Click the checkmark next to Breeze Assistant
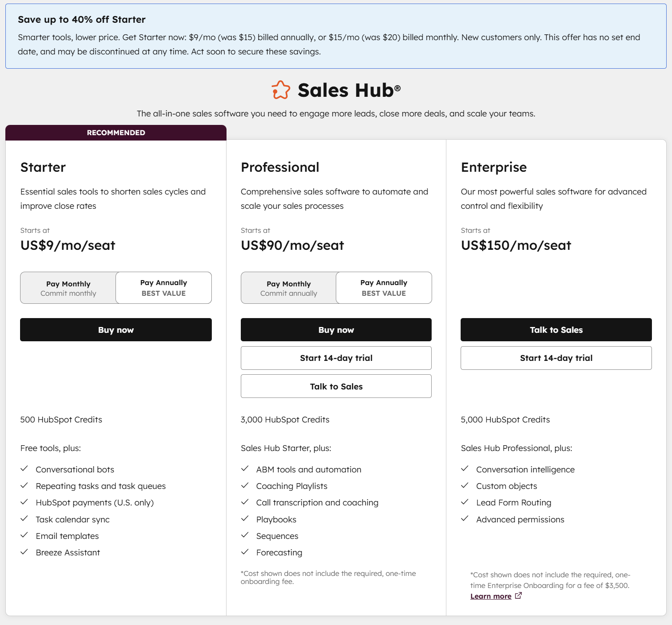 tap(25, 552)
